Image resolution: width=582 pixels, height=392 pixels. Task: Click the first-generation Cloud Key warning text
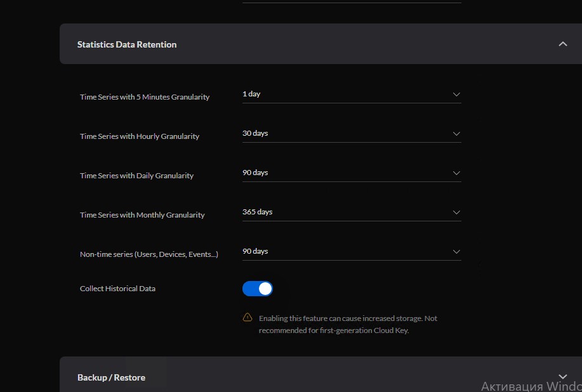pos(348,324)
